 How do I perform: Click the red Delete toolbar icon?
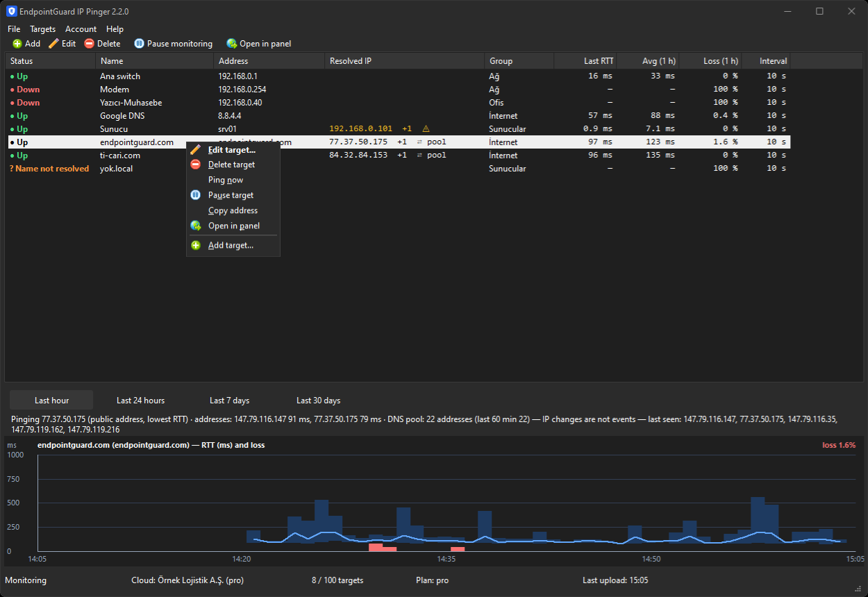89,44
